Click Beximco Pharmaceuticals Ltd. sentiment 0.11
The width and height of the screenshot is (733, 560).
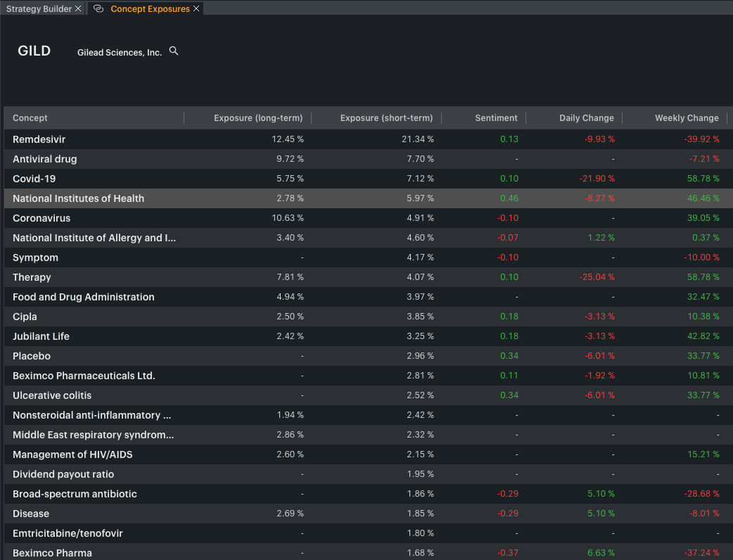(509, 376)
